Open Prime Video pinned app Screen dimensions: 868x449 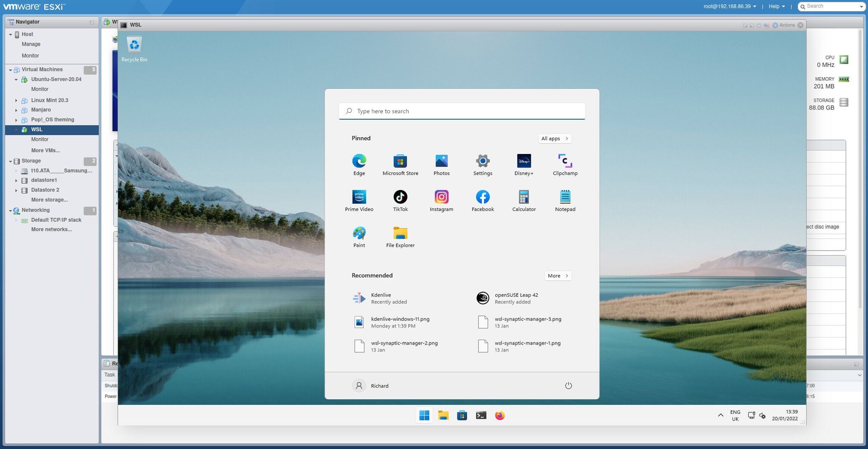tap(359, 200)
